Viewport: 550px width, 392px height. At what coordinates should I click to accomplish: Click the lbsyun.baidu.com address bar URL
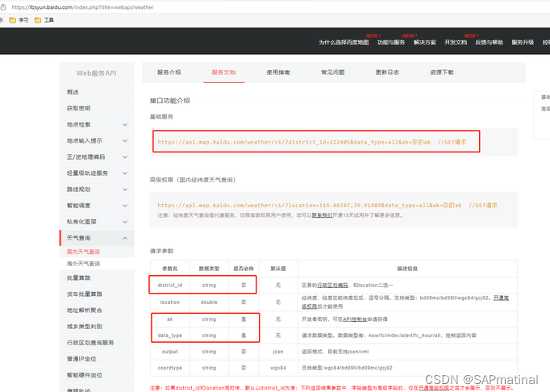tap(82, 7)
